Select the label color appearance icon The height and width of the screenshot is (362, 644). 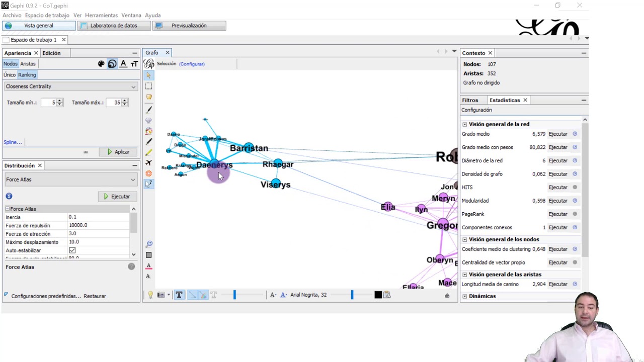[x=123, y=64]
